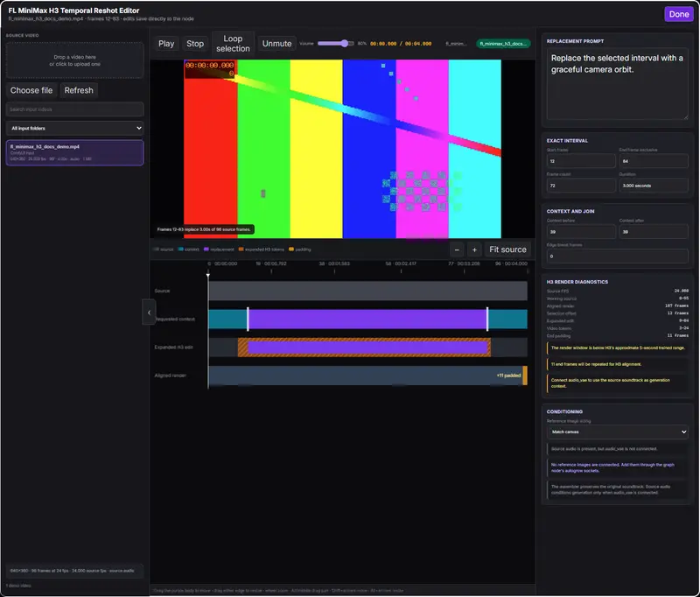Click the 'Frames 12-83 replace' preview caption
Image resolution: width=700 pixels, height=597 pixels.
pos(204,229)
